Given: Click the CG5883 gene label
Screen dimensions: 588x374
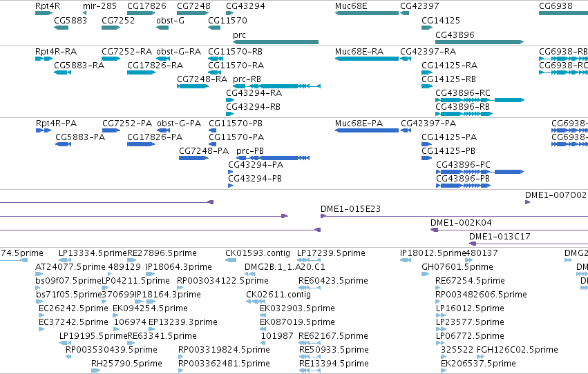Looking at the screenshot, I should (x=70, y=20).
